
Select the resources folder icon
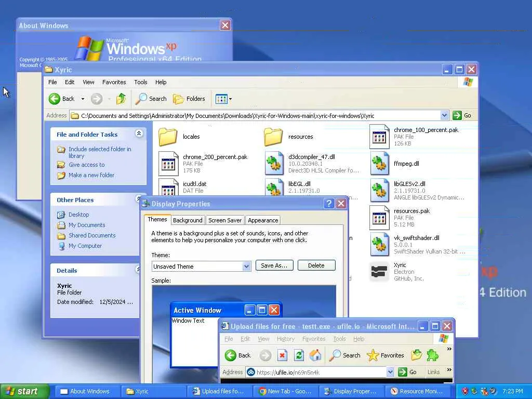(273, 137)
